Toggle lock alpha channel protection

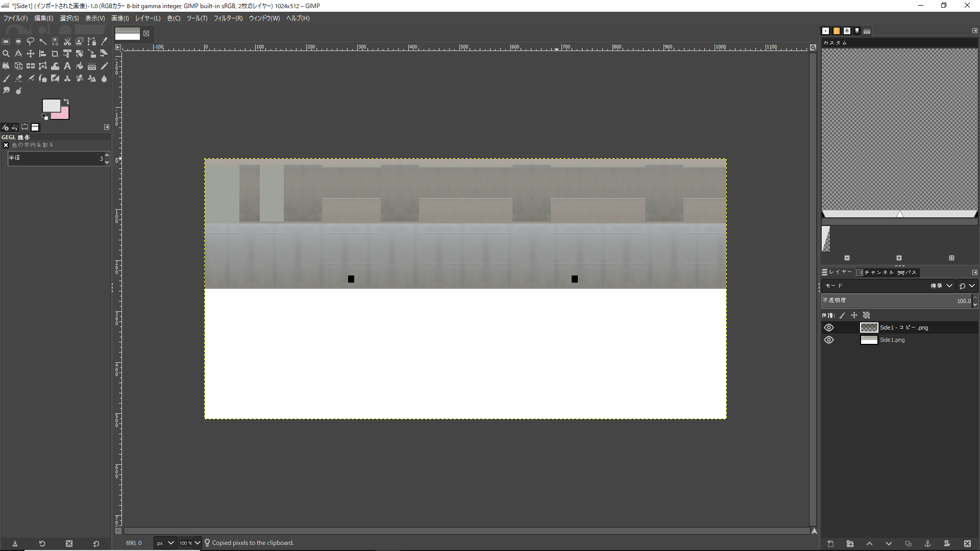[866, 315]
